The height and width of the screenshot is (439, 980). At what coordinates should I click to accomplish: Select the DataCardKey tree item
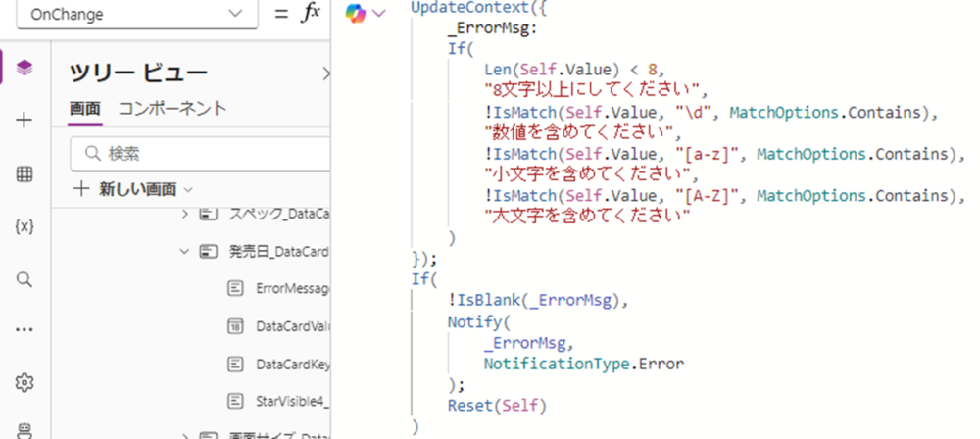click(292, 363)
